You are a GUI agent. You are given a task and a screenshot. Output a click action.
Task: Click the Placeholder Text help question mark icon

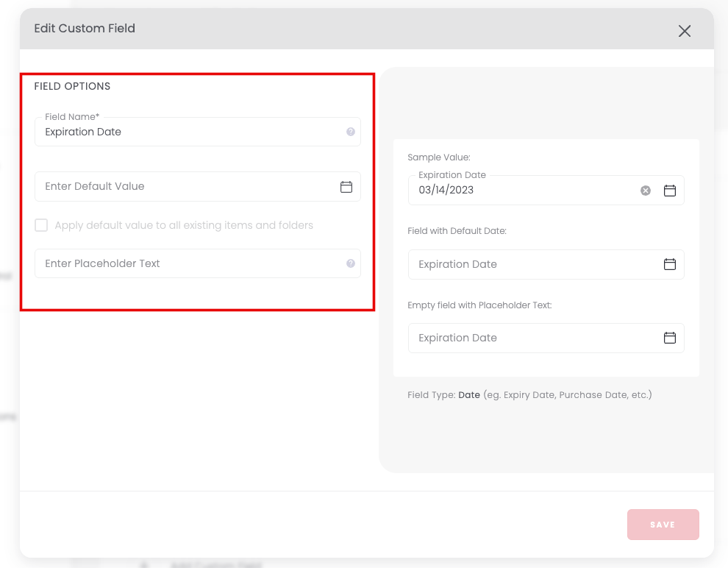(351, 263)
